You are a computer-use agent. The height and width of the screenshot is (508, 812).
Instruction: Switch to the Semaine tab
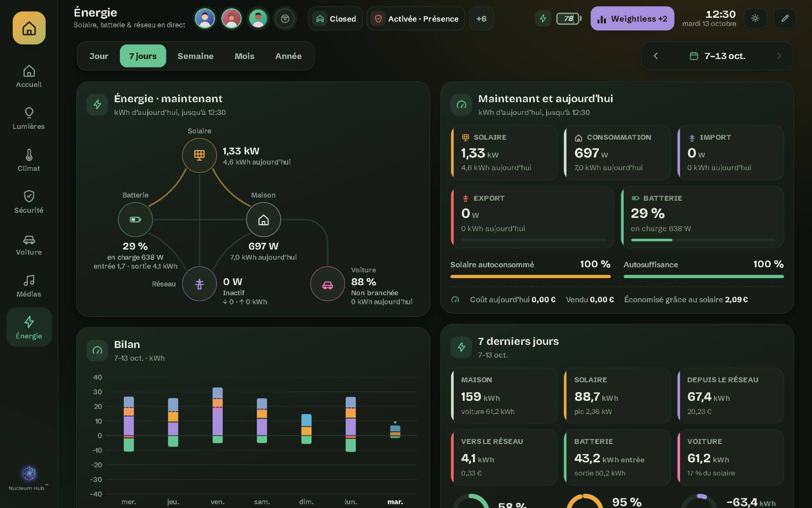195,56
